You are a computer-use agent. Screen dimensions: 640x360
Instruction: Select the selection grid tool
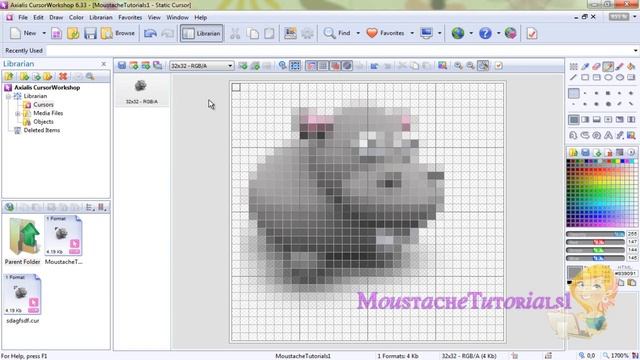click(x=573, y=67)
